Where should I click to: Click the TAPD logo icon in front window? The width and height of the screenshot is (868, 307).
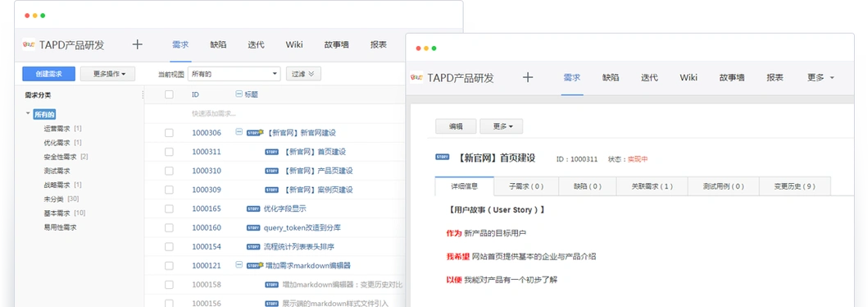click(417, 78)
